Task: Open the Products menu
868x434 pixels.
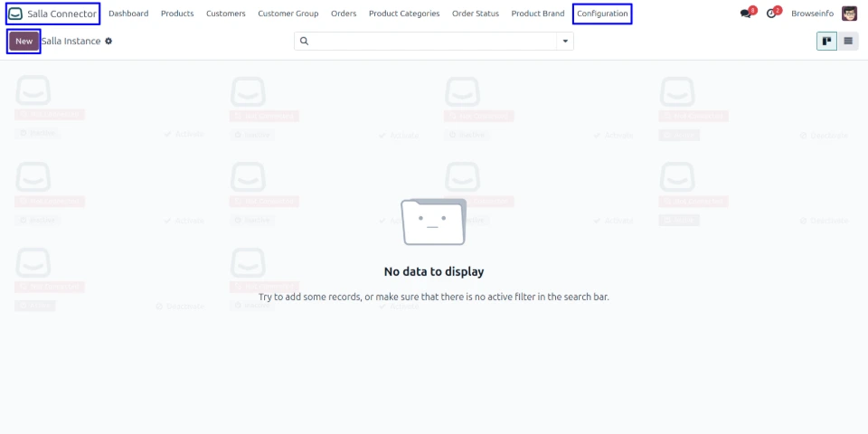Action: 177,14
